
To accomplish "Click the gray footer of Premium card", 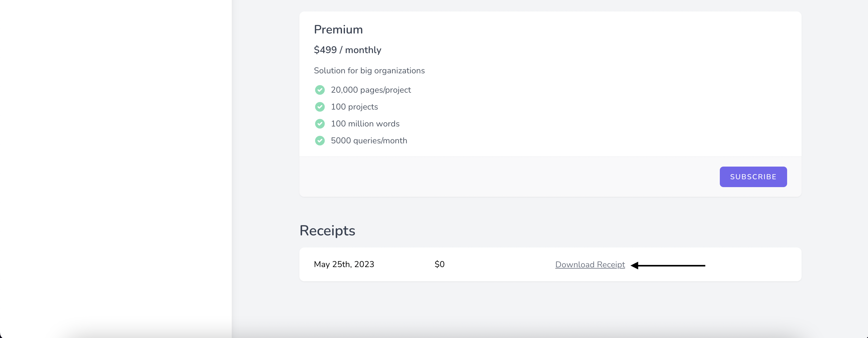I will point(506,177).
